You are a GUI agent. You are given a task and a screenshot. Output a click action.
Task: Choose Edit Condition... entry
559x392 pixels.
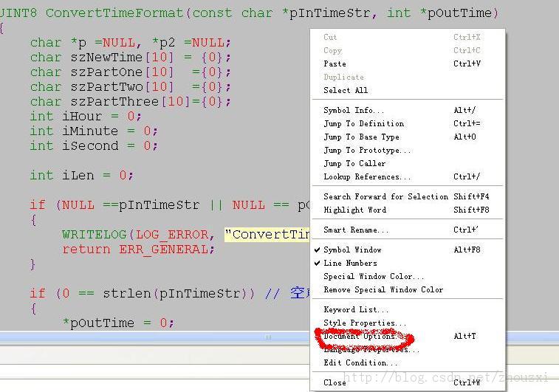point(407,362)
